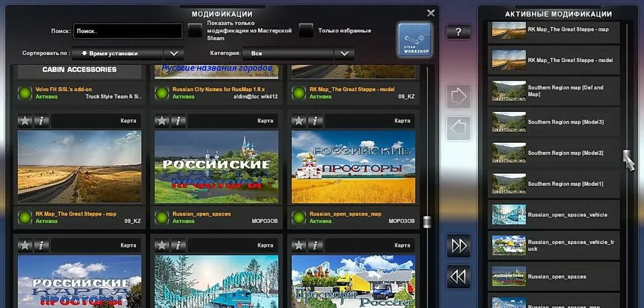Image resolution: width=644 pixels, height=308 pixels.
Task: Open info icon on Russian_open_spaces card
Action: [178, 121]
